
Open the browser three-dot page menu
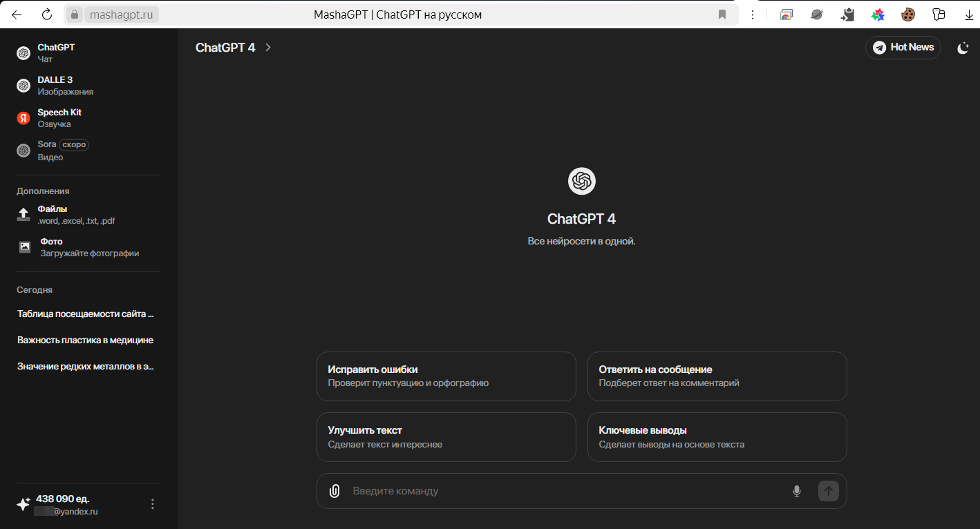[x=753, y=15]
